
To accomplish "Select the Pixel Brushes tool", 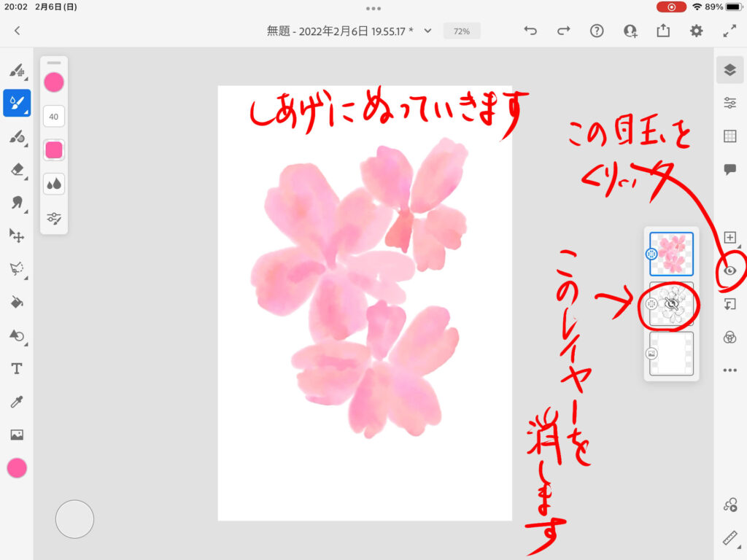I will 16,71.
